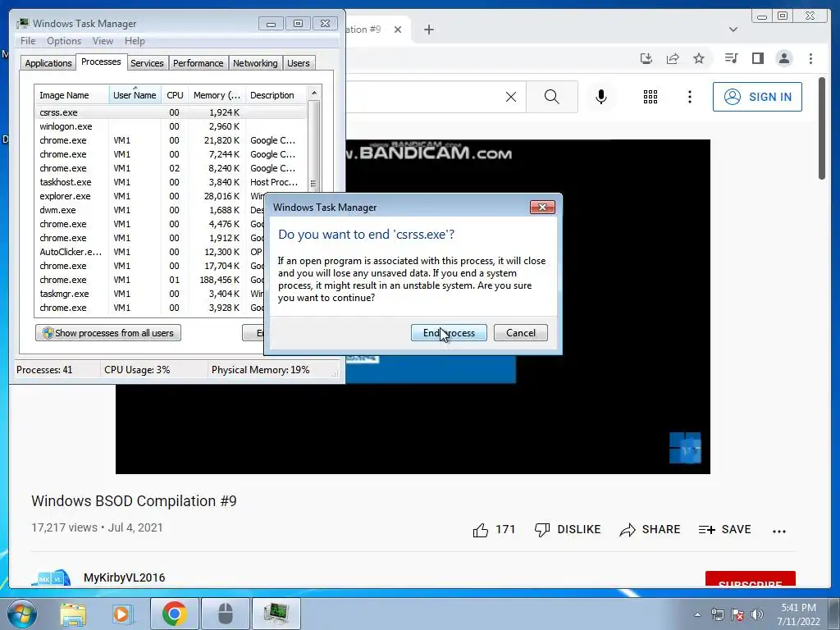This screenshot has height=630, width=840.
Task: Cancel the end process dialog
Action: pyautogui.click(x=521, y=333)
